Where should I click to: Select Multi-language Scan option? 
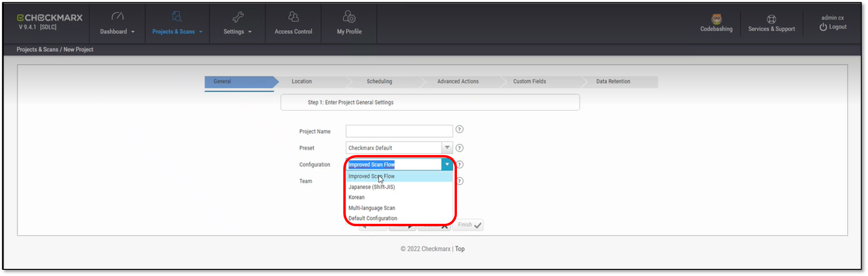point(399,208)
